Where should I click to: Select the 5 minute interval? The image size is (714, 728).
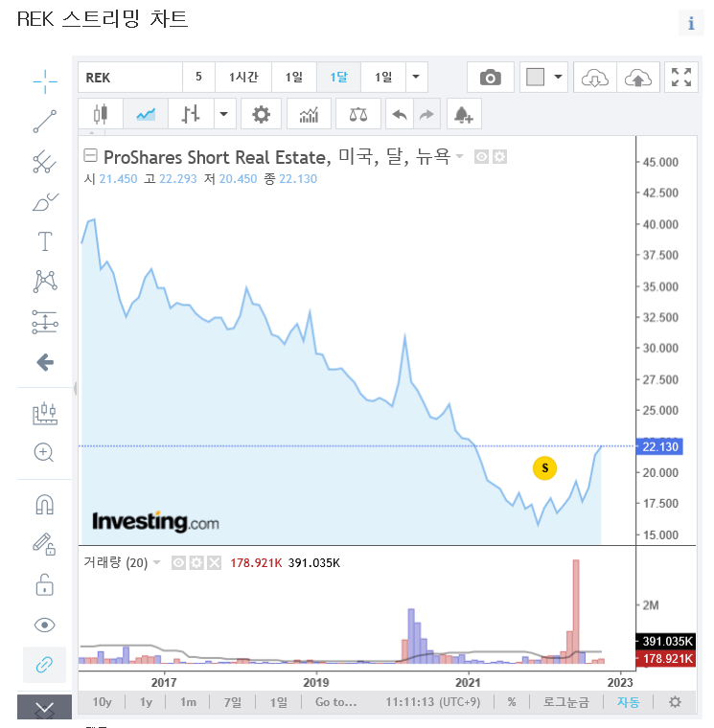[x=198, y=77]
